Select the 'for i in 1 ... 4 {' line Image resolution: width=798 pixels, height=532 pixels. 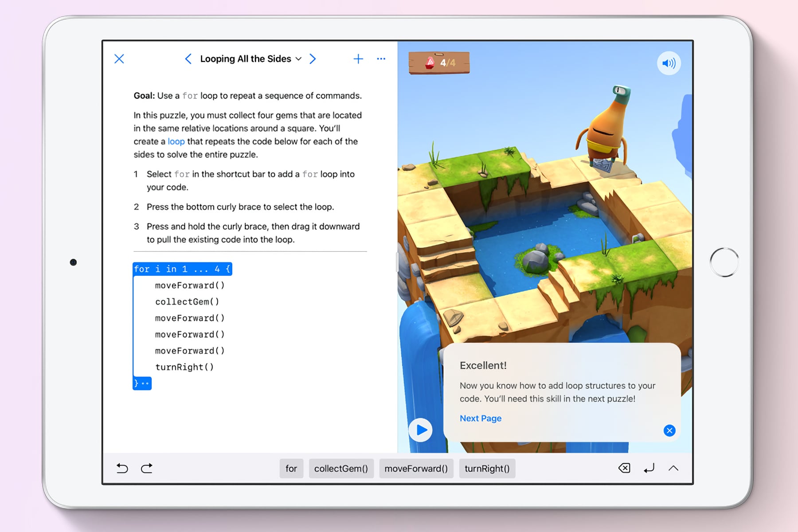click(x=182, y=269)
